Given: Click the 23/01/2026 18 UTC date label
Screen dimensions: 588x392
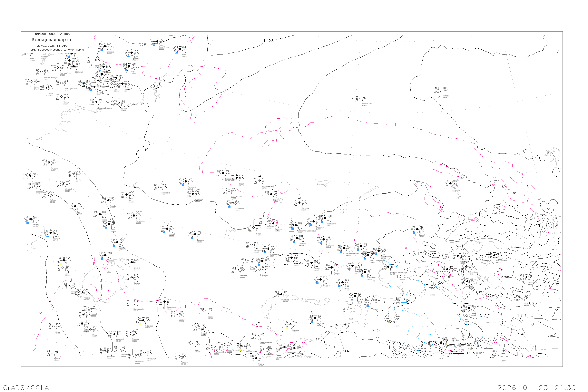Looking at the screenshot, I should (52, 45).
